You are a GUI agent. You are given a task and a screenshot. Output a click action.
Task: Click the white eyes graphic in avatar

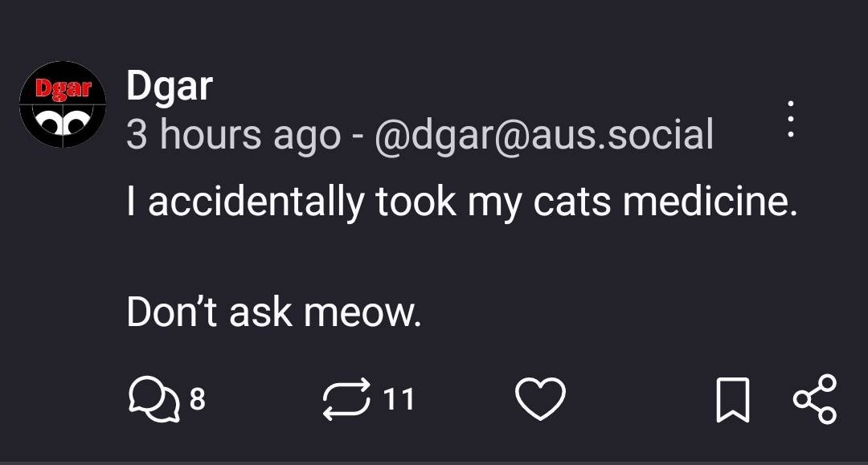click(63, 120)
